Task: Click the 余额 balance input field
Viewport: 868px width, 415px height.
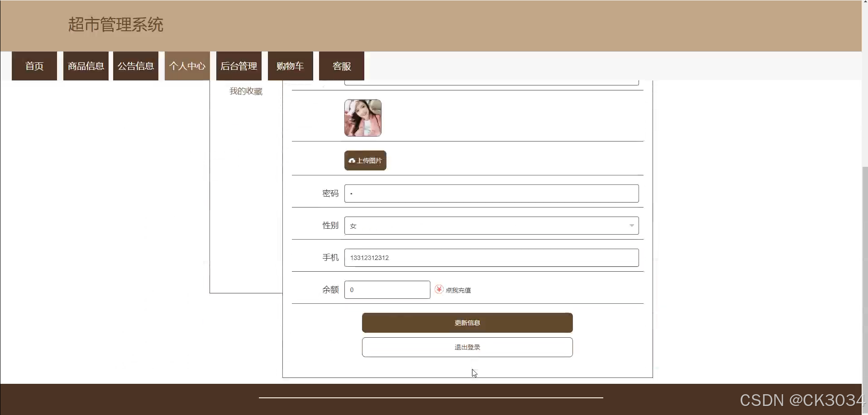Action: coord(387,290)
